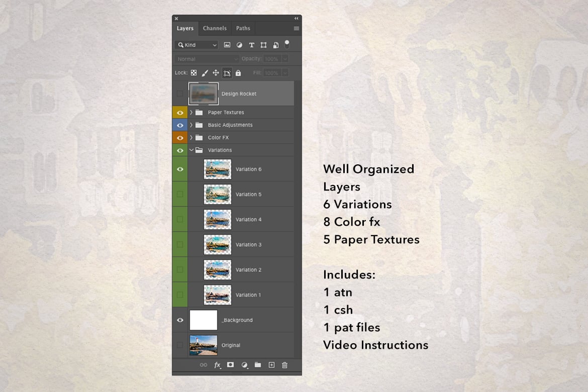Select the Layers tab
The width and height of the screenshot is (588, 392).
point(185,29)
